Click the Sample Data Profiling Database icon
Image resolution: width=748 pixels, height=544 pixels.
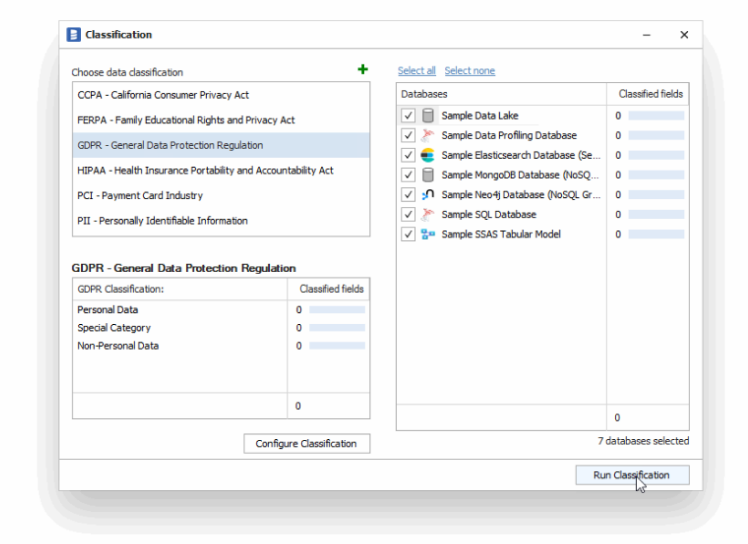point(428,136)
